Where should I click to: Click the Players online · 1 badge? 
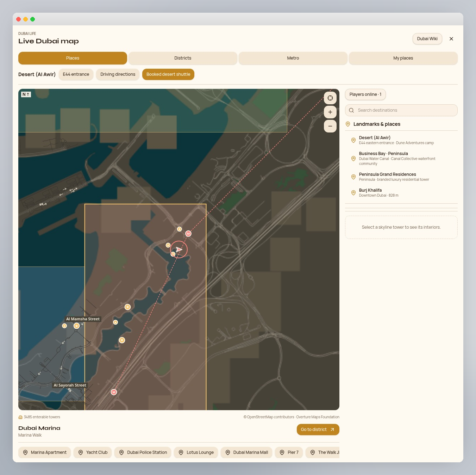[365, 94]
